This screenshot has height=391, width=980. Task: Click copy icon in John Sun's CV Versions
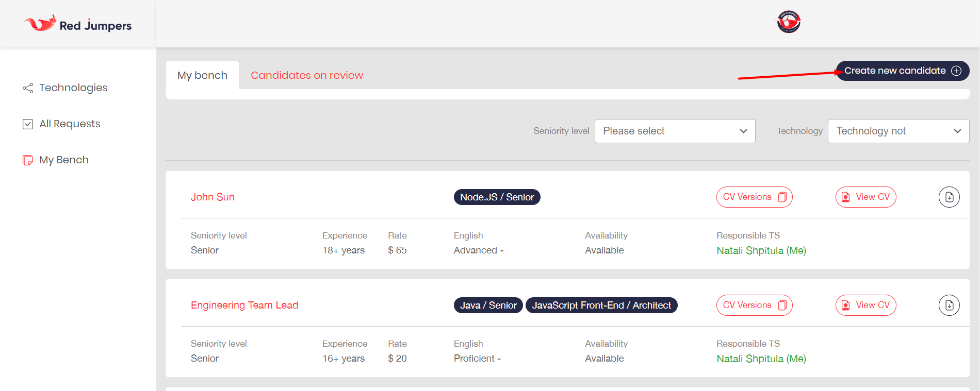coord(782,197)
